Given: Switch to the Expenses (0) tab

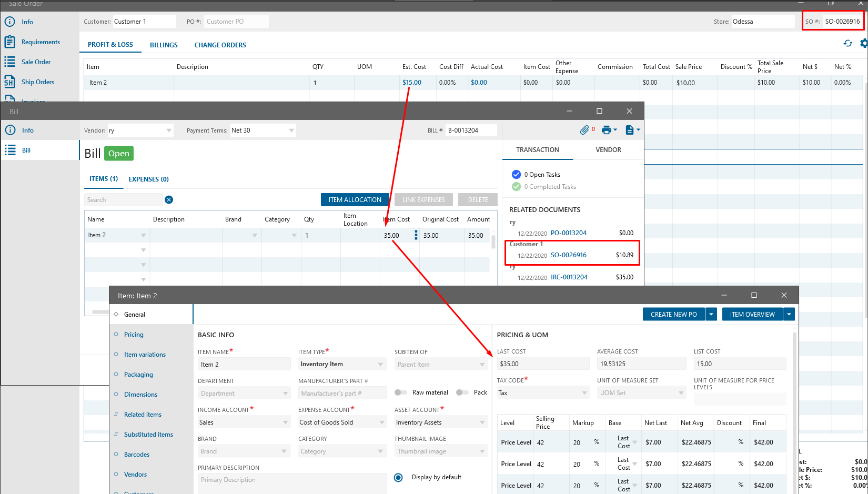Looking at the screenshot, I should click(148, 179).
